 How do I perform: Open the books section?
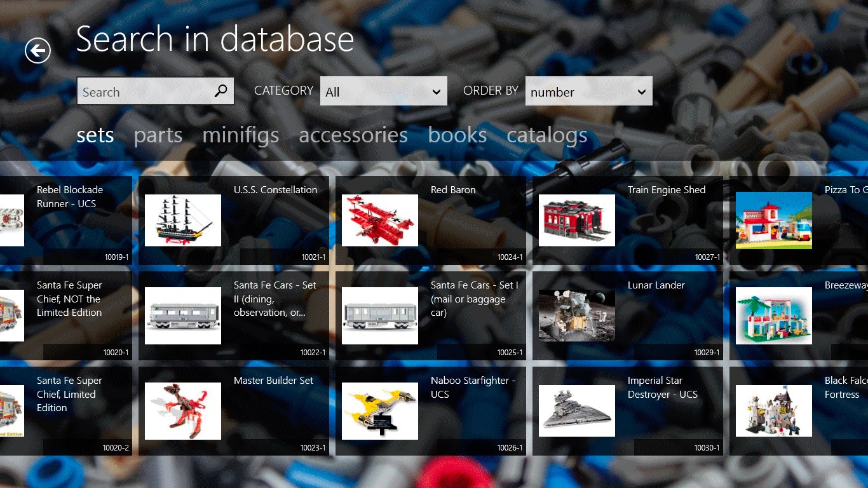click(x=457, y=135)
